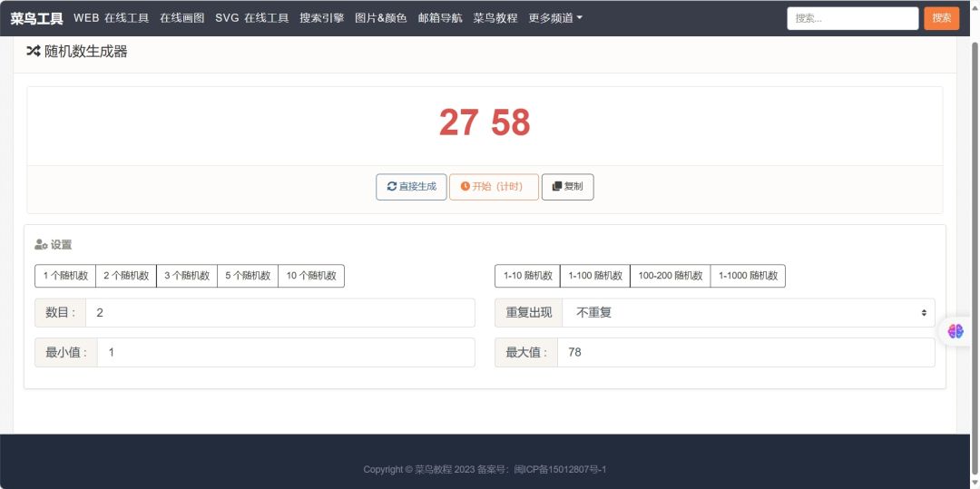Viewport: 980px width, 489px height.
Task: Copy the result with 复制 button
Action: pyautogui.click(x=567, y=187)
